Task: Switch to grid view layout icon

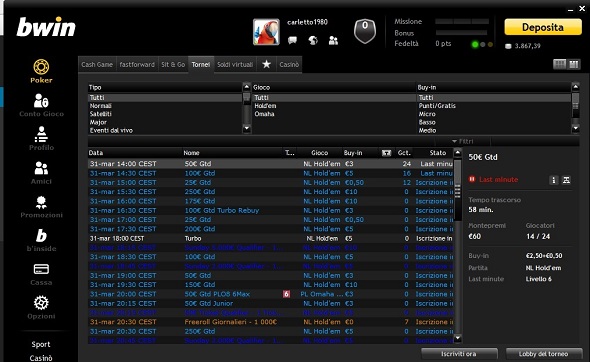Action: [560, 64]
